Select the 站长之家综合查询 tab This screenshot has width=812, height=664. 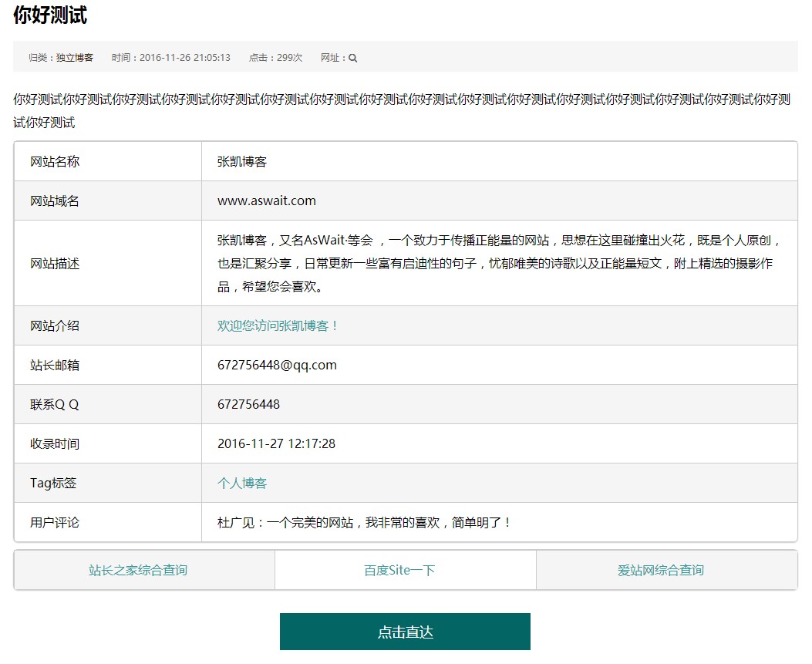(x=138, y=571)
